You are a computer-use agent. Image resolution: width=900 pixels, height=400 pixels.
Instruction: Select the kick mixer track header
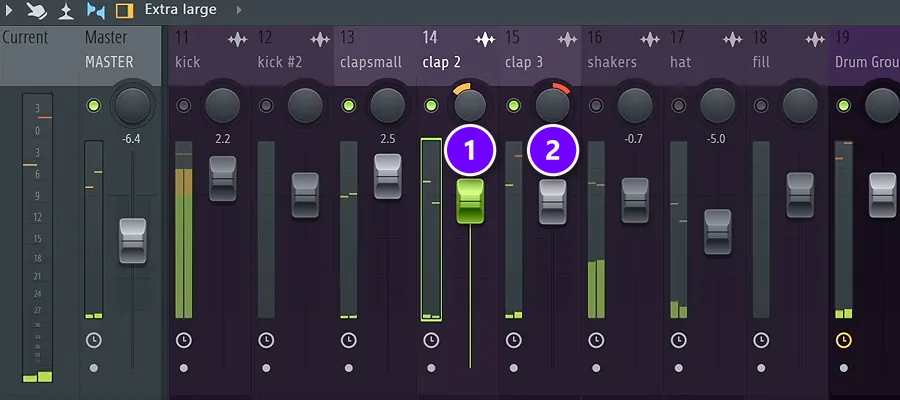click(x=210, y=56)
